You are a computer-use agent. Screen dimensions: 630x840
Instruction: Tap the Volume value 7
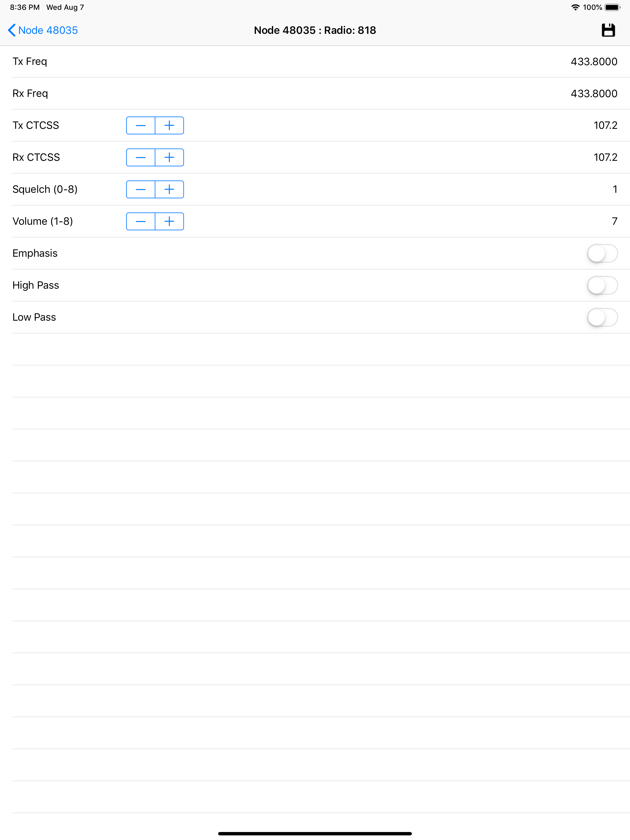(x=614, y=221)
